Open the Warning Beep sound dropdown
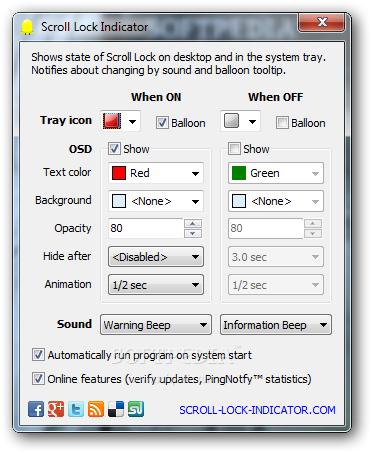 coord(156,325)
